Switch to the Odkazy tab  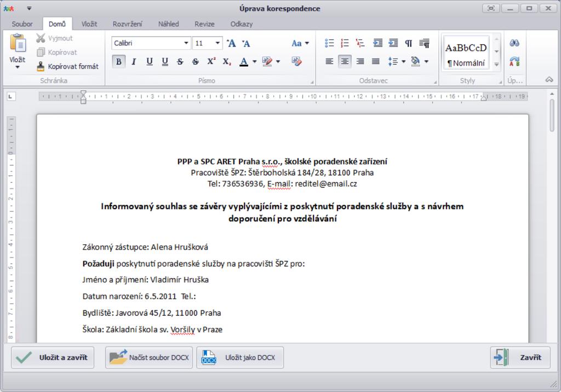[242, 24]
